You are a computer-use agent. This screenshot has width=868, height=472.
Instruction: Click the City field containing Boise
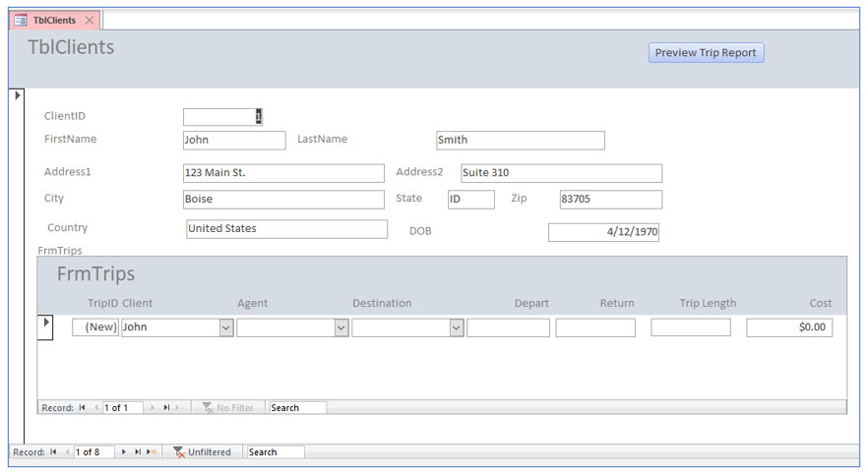(283, 200)
